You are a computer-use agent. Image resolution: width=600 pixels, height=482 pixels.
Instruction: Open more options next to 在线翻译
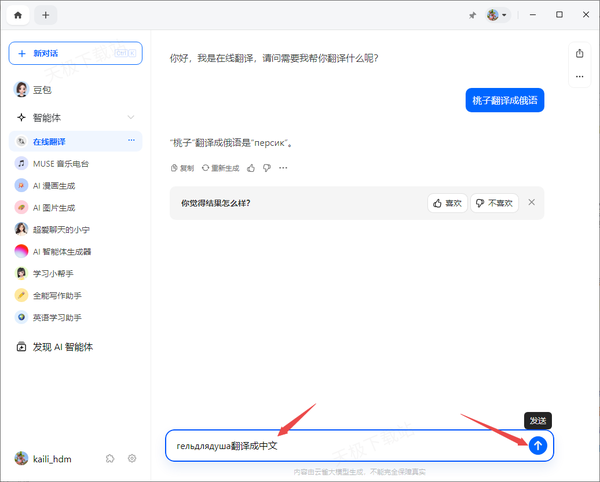(131, 141)
